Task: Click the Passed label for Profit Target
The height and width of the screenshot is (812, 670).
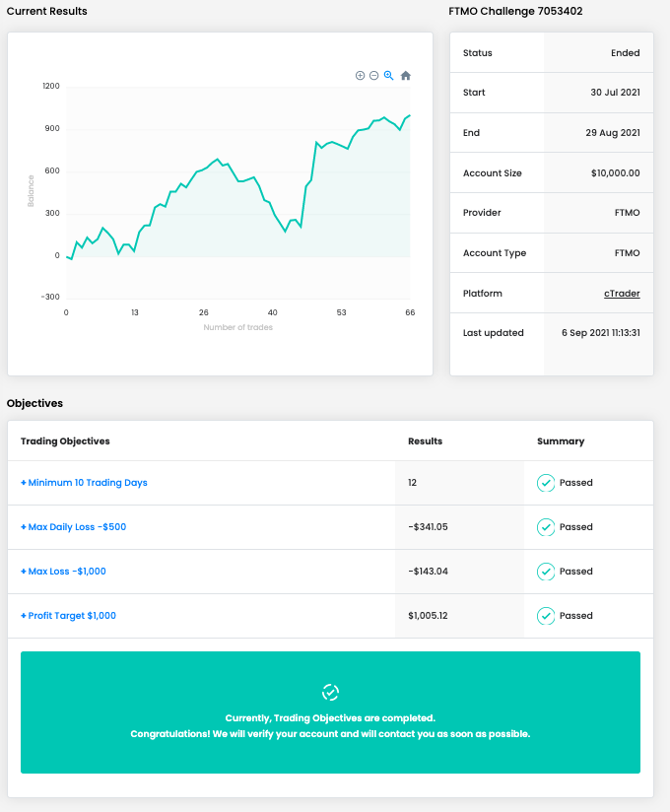Action: click(575, 616)
